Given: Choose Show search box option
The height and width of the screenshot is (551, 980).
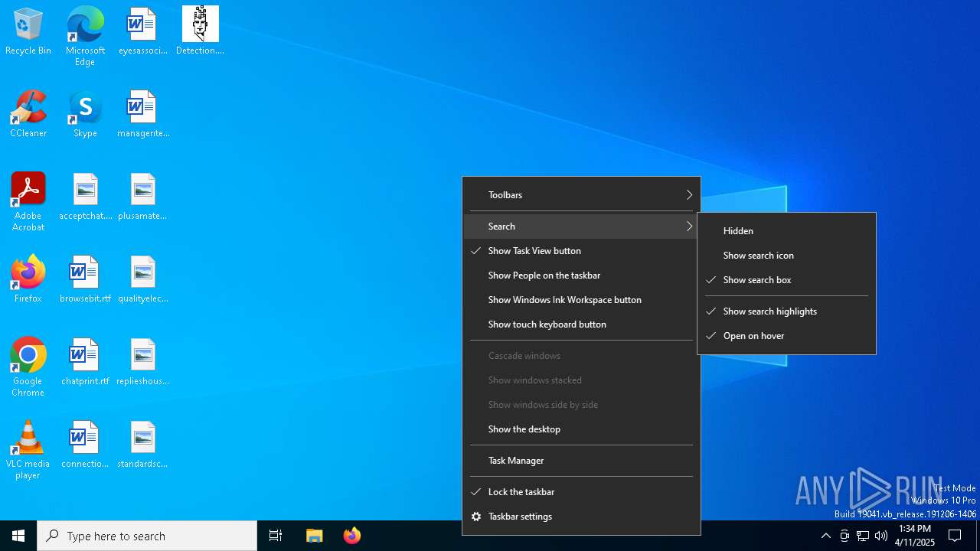Looking at the screenshot, I should [786, 280].
